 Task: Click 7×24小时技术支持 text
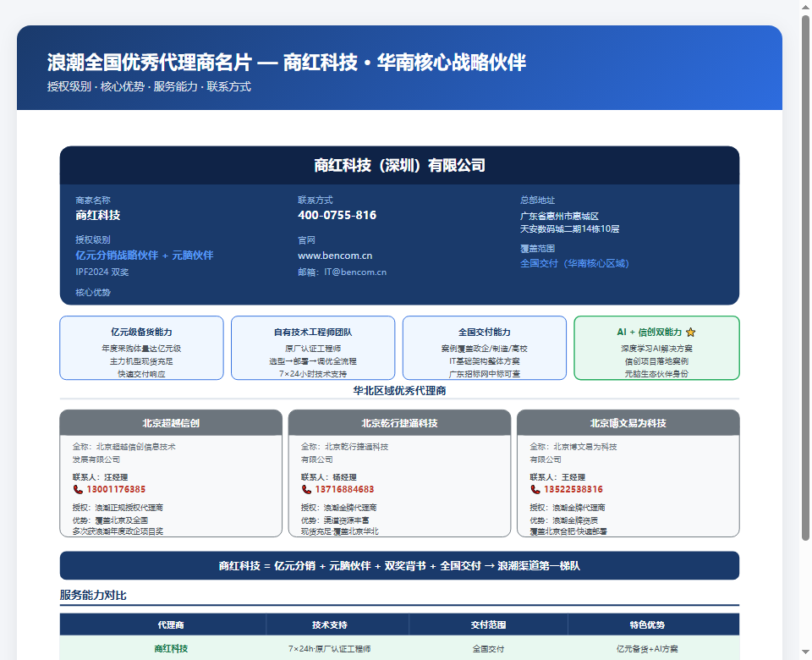click(313, 373)
